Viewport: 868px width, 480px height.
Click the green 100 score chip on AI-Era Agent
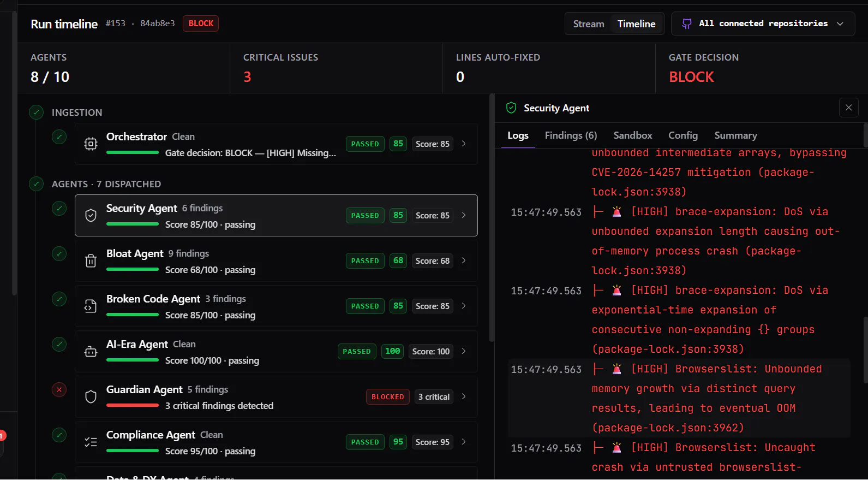click(392, 351)
